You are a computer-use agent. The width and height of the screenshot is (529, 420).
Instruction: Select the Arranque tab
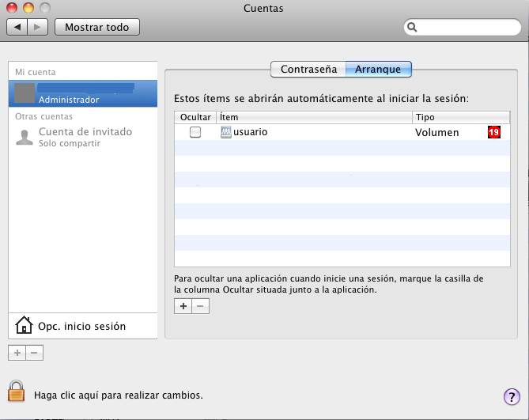pos(378,69)
